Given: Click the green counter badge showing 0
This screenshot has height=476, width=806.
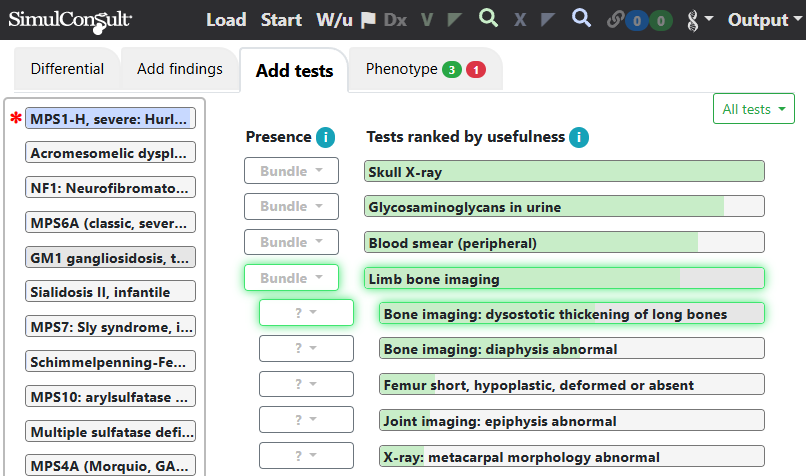Looking at the screenshot, I should (661, 21).
